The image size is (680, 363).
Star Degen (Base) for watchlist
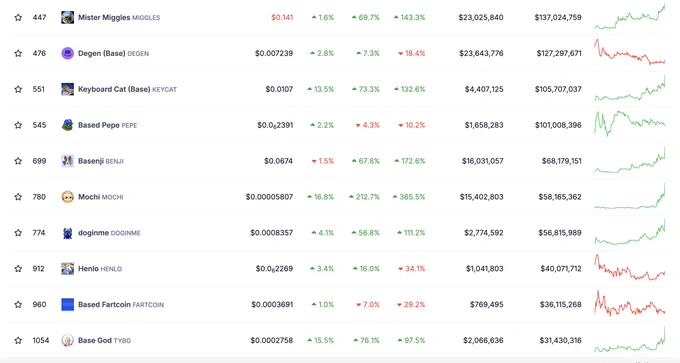[x=18, y=53]
